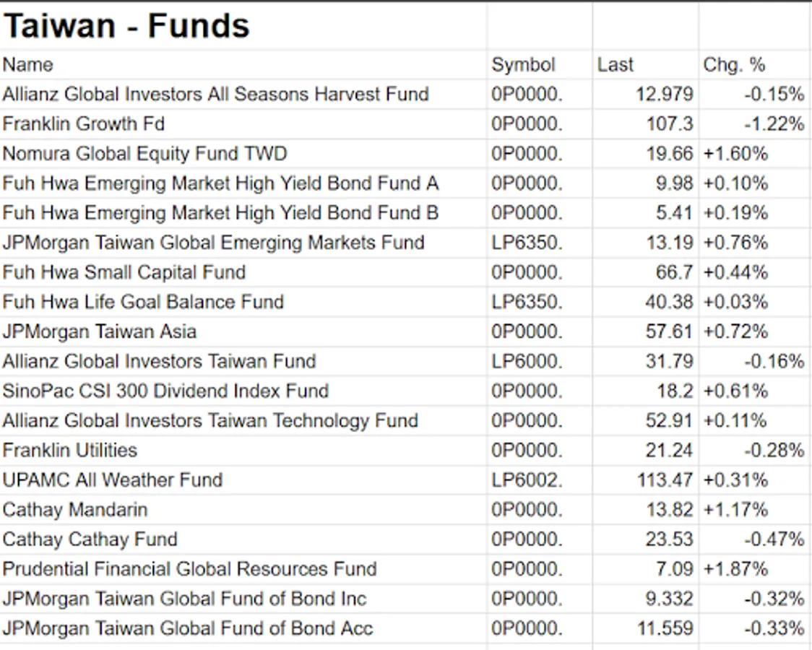Select the Prudential Financial Global Resources Fund cell
The height and width of the screenshot is (650, 812).
tap(189, 568)
